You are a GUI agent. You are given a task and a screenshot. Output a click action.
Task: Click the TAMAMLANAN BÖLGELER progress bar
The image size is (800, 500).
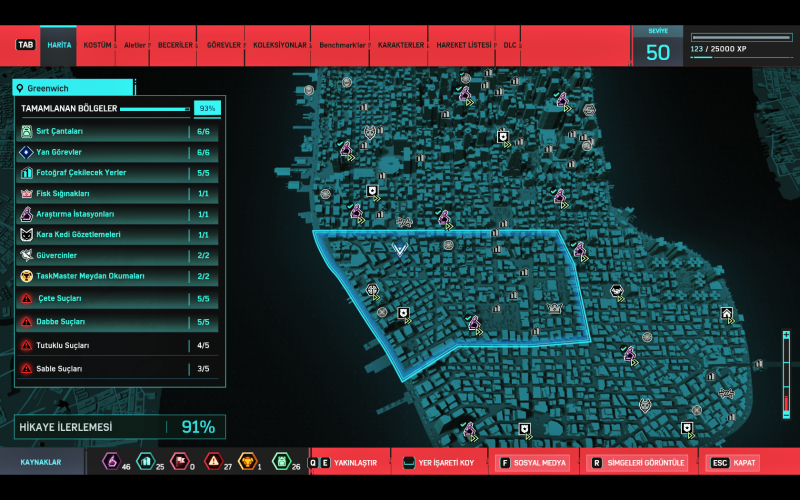[x=155, y=109]
